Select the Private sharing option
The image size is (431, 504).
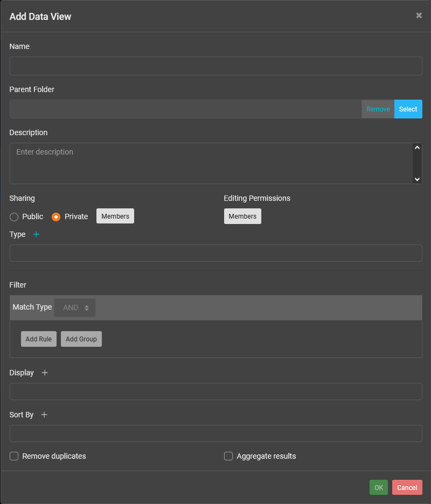(x=56, y=216)
